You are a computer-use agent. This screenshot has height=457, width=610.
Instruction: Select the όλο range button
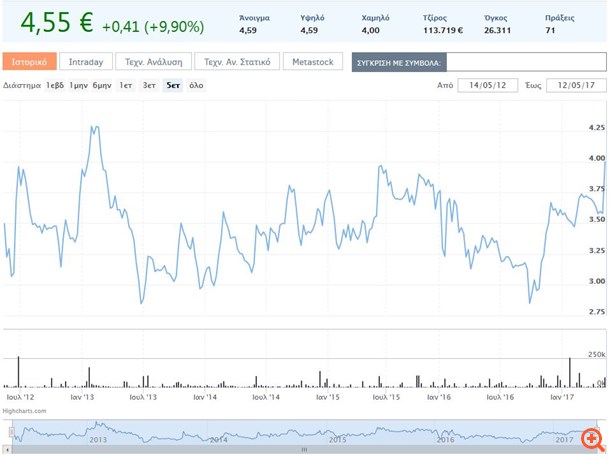196,85
